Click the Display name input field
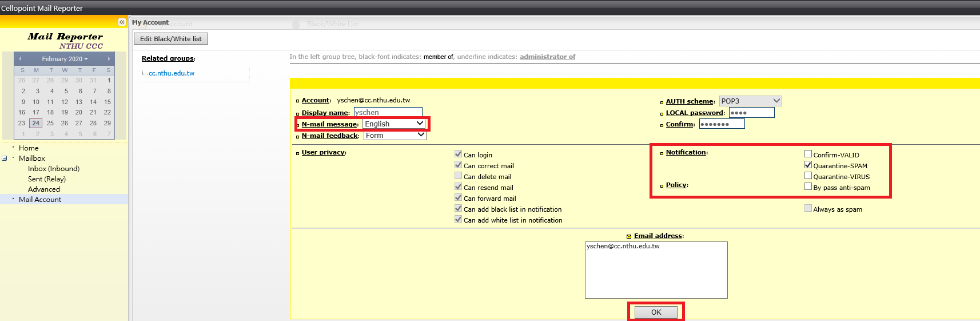Viewport: 980px width, 321px height. tap(388, 113)
